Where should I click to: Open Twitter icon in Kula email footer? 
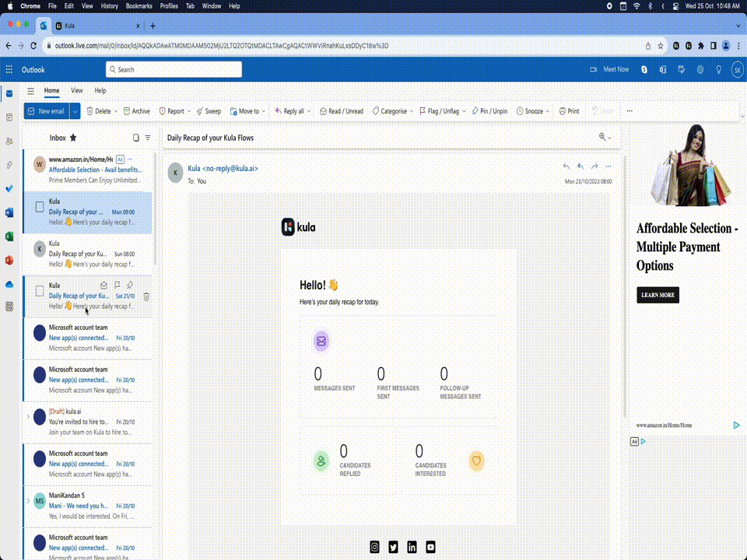pyautogui.click(x=393, y=547)
